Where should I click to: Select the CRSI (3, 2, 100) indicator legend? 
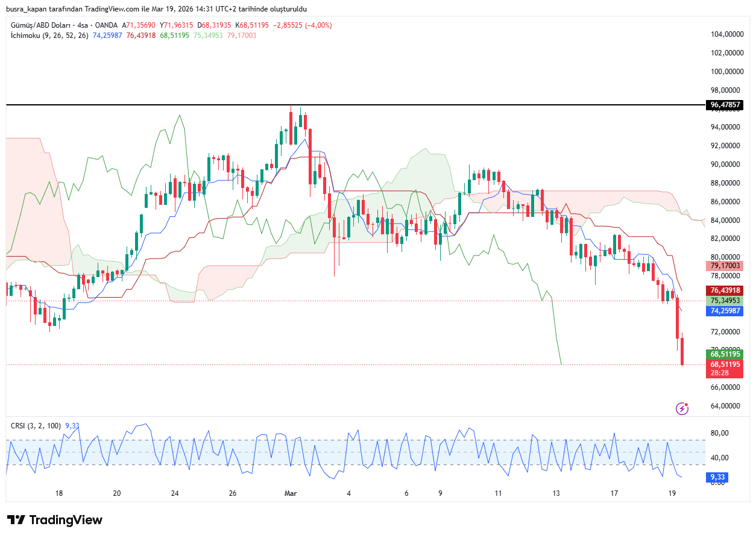tap(35, 426)
